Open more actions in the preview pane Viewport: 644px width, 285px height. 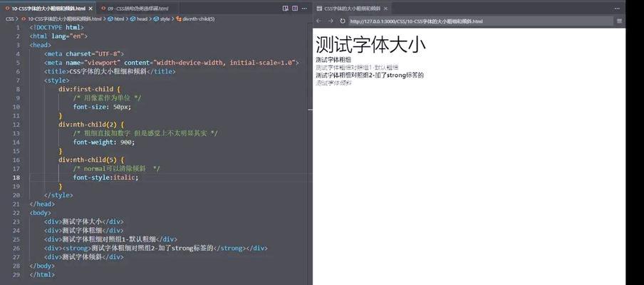pos(617,9)
